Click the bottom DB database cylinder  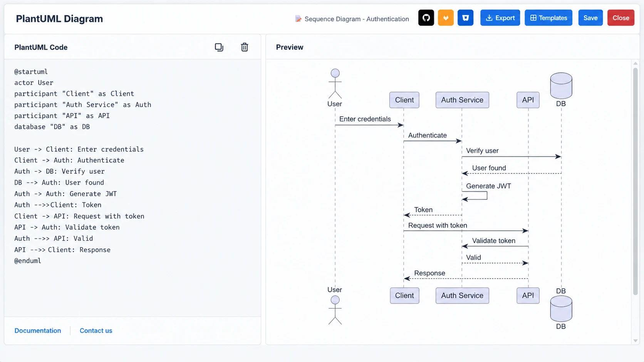coord(561,309)
